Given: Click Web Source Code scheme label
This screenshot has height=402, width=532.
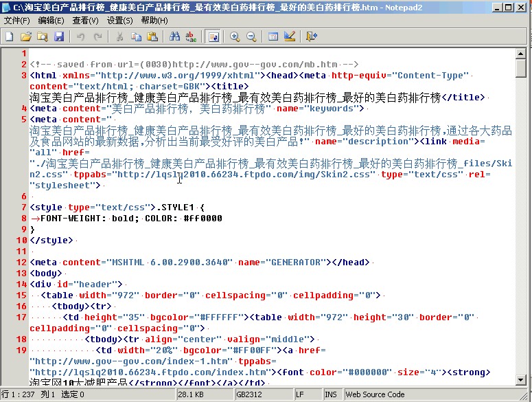Looking at the screenshot, I should (x=375, y=394).
